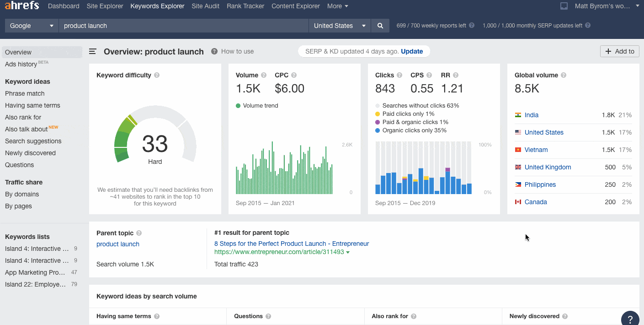Click help icon beside Parent topic
644x325 pixels.
point(139,233)
